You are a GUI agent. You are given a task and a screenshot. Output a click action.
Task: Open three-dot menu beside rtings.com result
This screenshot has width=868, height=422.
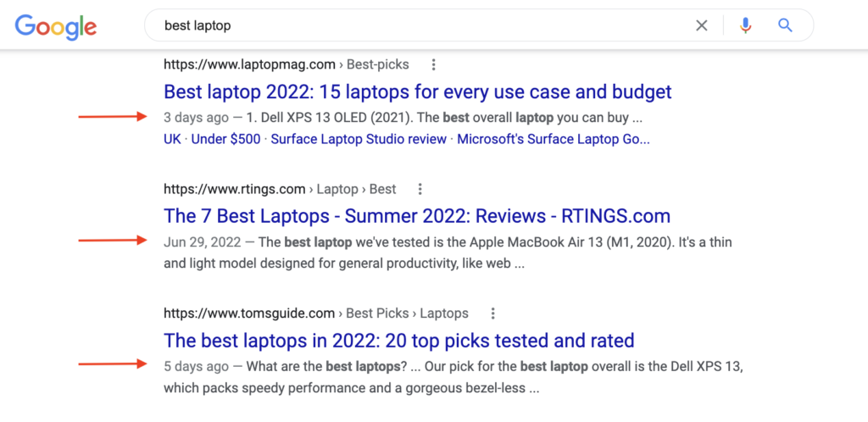[x=420, y=190]
